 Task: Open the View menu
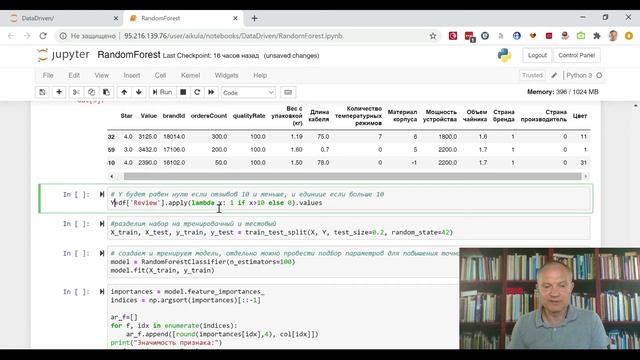pos(102,76)
